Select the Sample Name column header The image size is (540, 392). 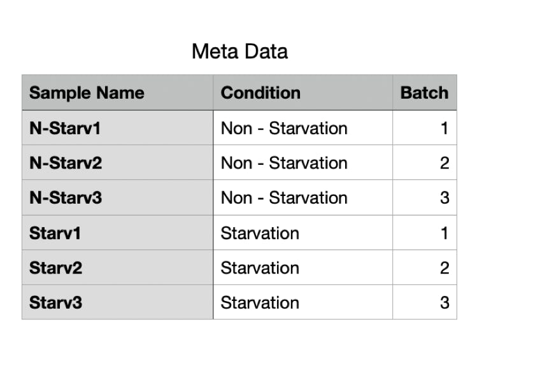coord(117,93)
